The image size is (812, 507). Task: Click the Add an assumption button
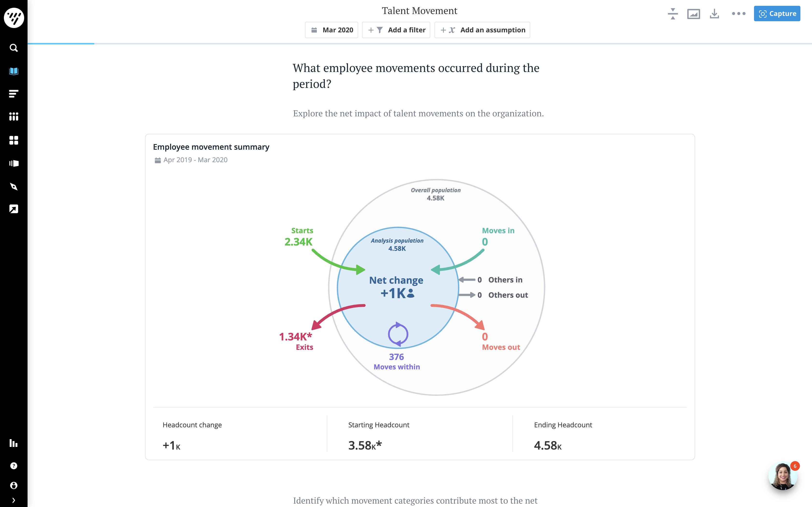(x=482, y=30)
